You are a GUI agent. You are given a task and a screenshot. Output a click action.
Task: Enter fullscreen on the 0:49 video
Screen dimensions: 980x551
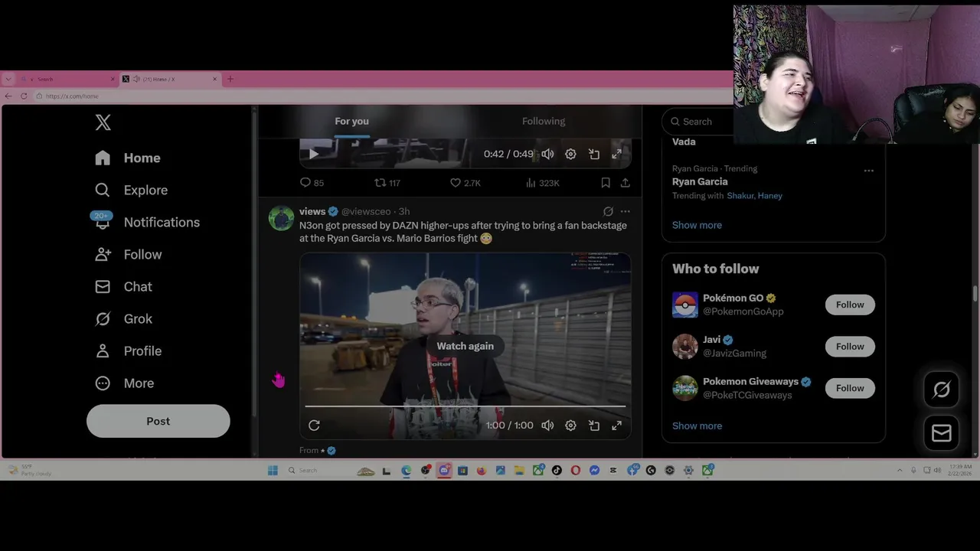tap(617, 154)
